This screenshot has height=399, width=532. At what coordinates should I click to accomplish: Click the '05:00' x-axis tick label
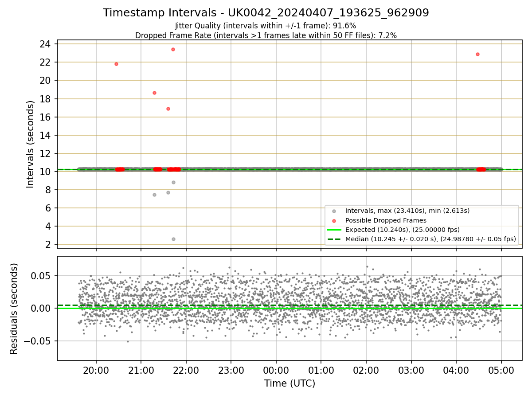click(x=501, y=370)
